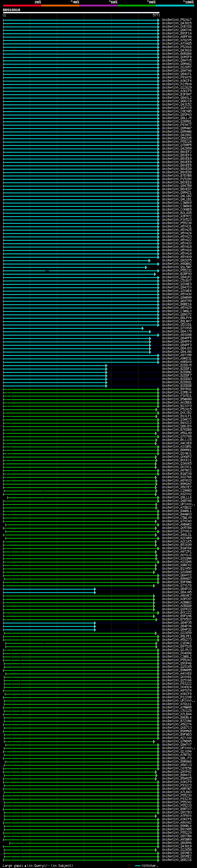This screenshot has width=197, height=868.
Task: Click the purple ~60% identity legend bar
Action: (98, 6)
